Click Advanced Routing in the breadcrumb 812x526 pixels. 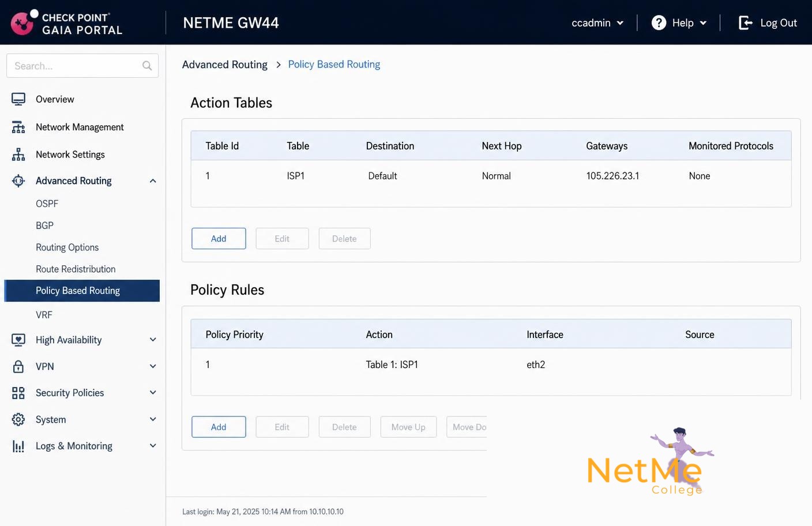(x=225, y=65)
